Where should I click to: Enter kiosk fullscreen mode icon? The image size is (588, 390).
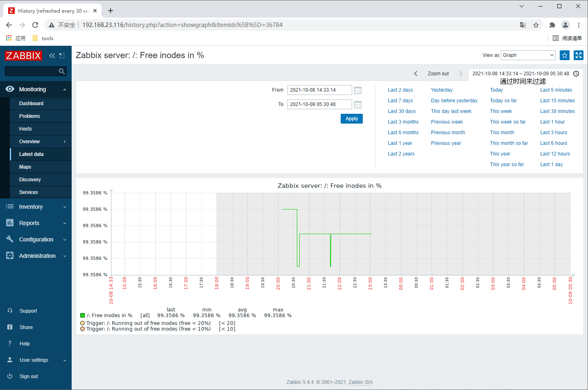click(x=579, y=55)
